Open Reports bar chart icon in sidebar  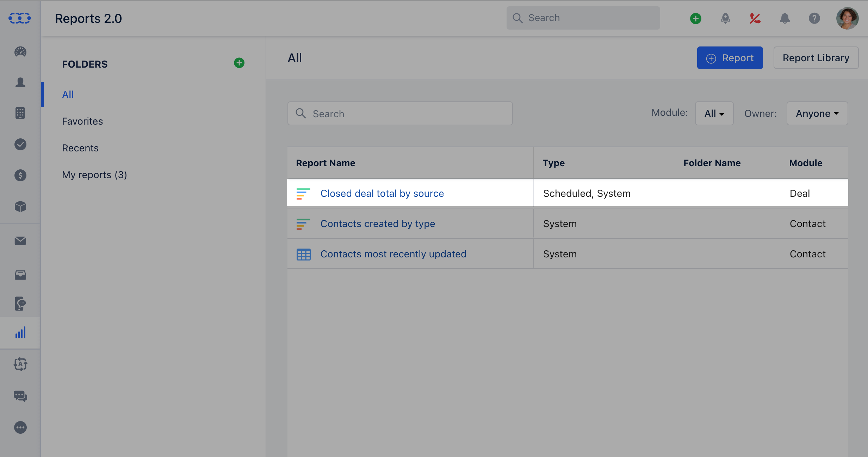[20, 333]
